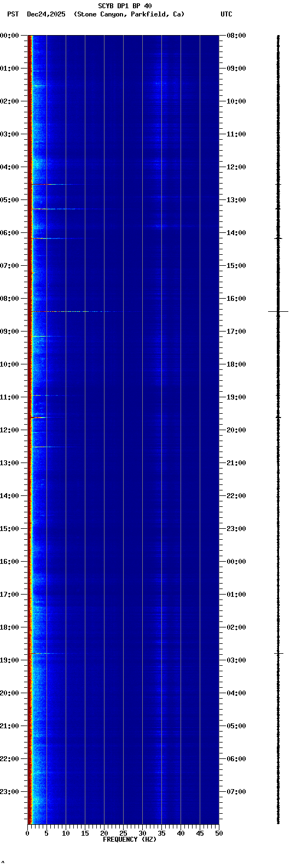Viewport: 302px width, 868px height.
Task: Click the '10' frequency axis tick label
Action: pos(66,833)
